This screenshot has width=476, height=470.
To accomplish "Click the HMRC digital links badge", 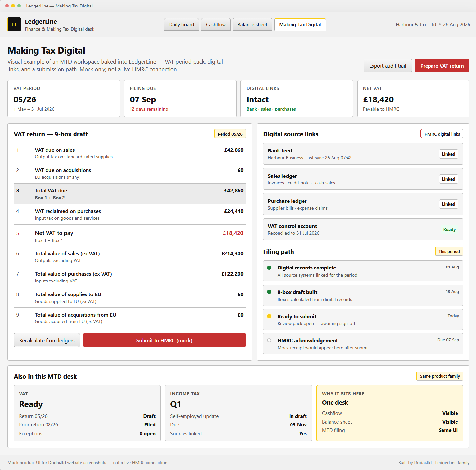I will [442, 134].
